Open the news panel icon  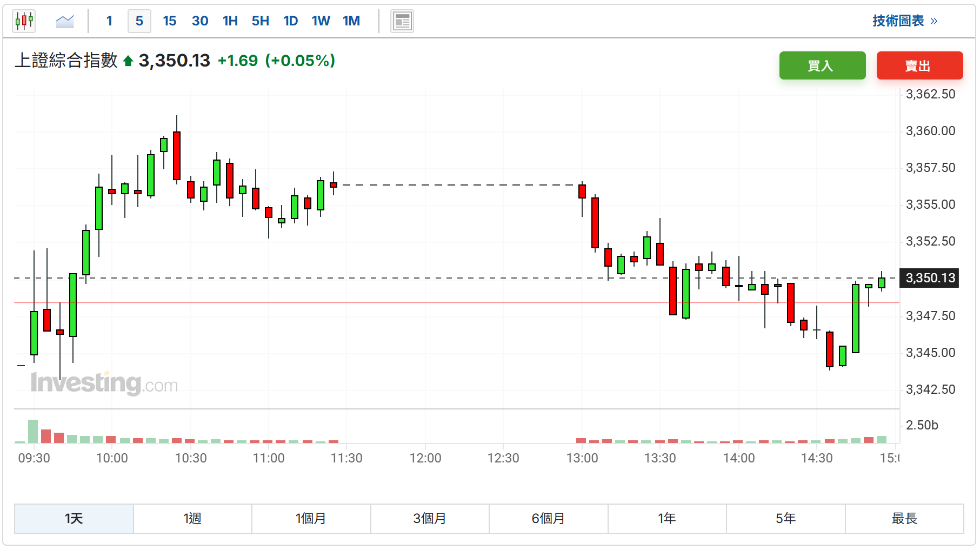(402, 21)
